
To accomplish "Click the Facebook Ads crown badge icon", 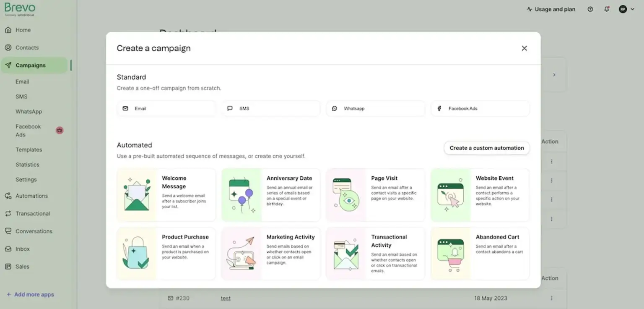I will point(60,131).
